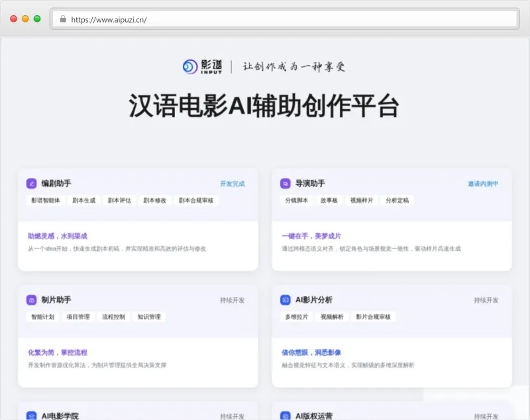Open the AI电影学院 card title
Image resolution: width=530 pixels, height=420 pixels.
(60, 416)
